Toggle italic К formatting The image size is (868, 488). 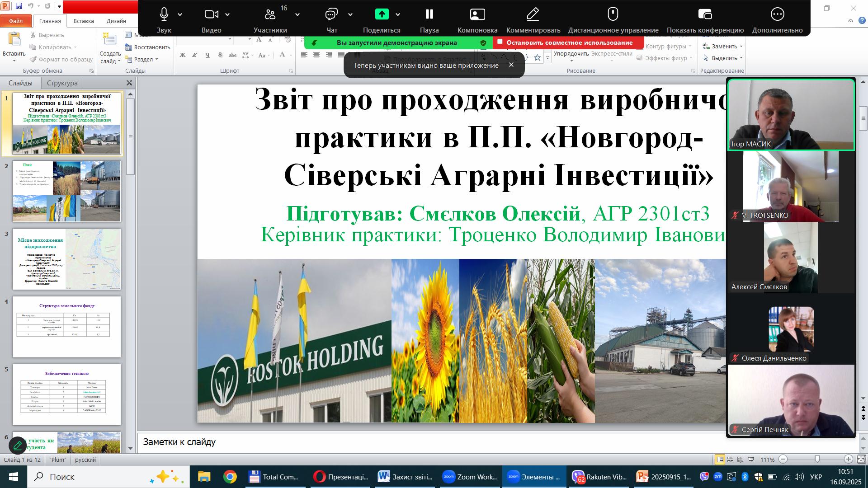point(195,55)
